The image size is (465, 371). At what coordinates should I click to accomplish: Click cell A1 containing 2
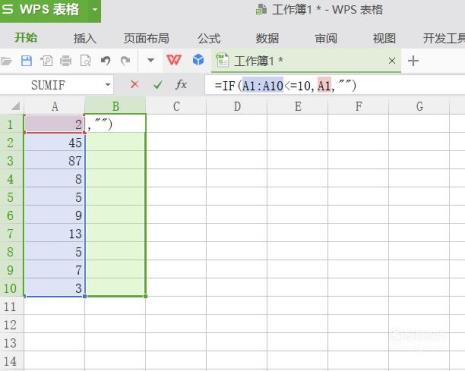click(x=55, y=124)
